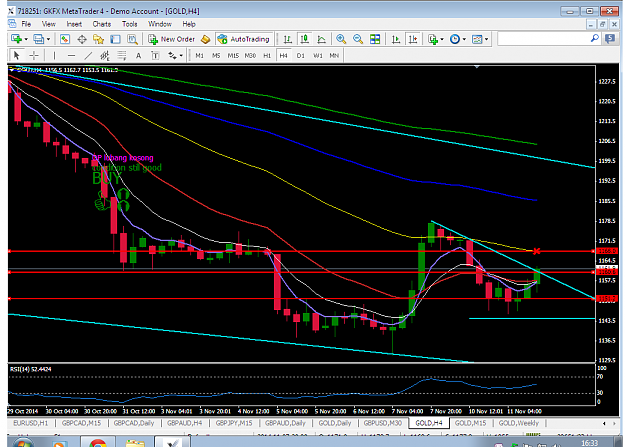The width and height of the screenshot is (625, 447).
Task: Tile chart windows icon
Action: [375, 39]
